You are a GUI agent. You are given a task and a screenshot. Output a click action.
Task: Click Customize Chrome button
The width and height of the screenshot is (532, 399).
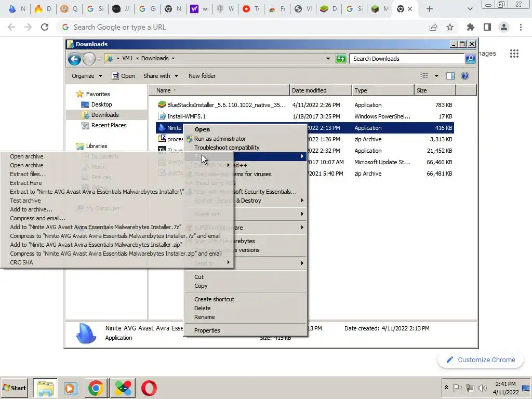(x=481, y=360)
